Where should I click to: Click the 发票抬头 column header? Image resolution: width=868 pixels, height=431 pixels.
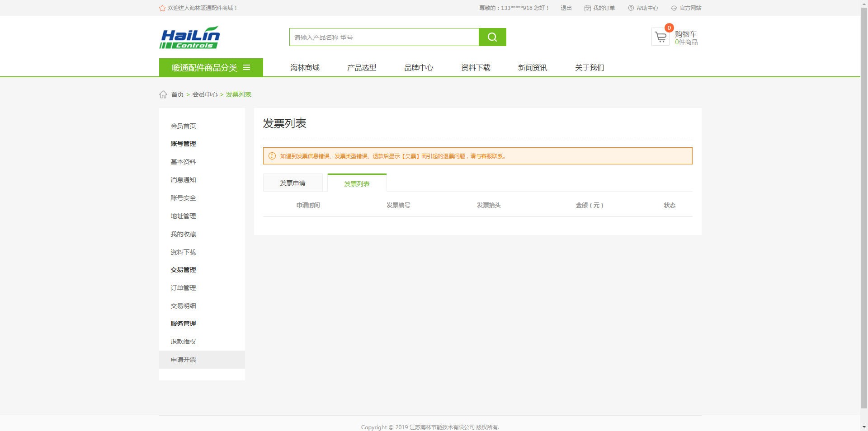489,205
